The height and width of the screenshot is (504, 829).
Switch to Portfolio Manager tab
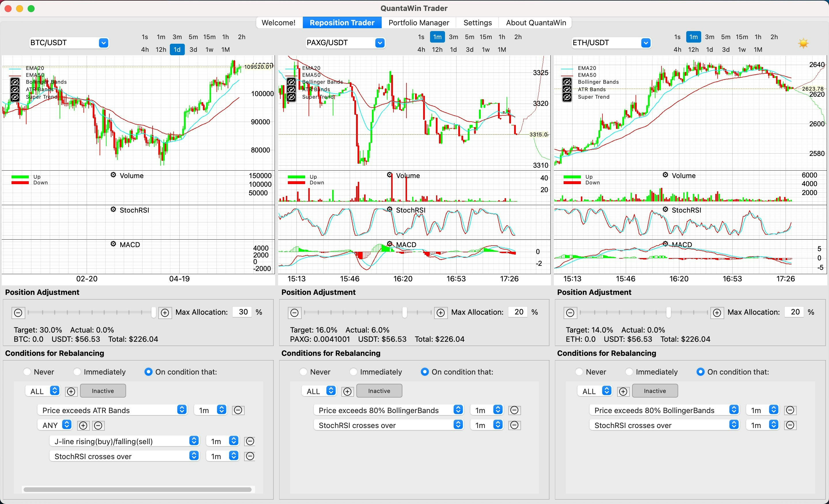419,22
